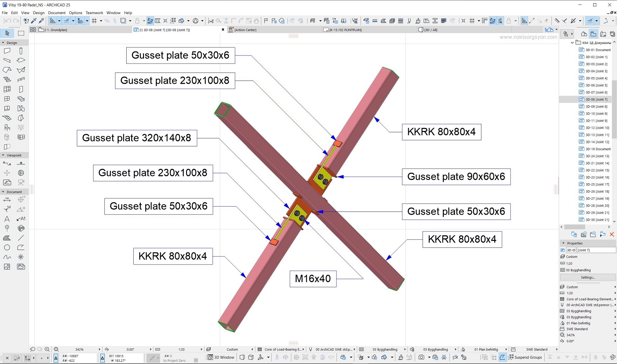Open the Design menu
Viewport: 617px width, 364px height.
tap(39, 13)
